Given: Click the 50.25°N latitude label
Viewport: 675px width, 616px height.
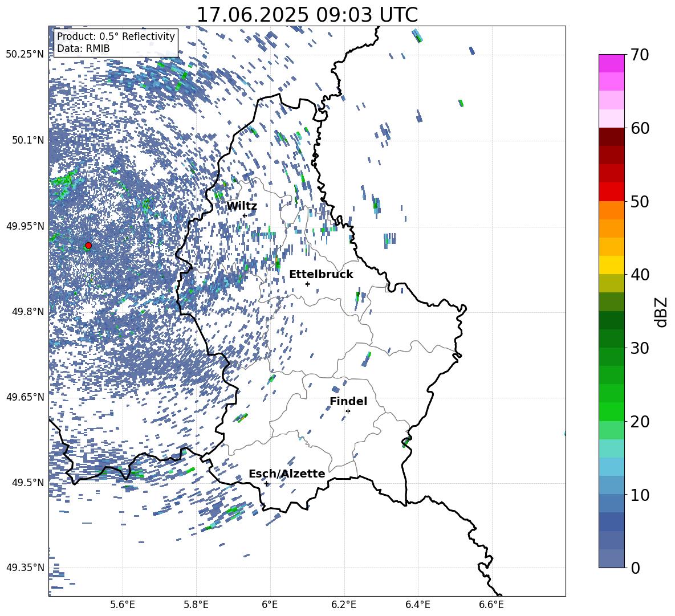Looking at the screenshot, I should coord(25,55).
